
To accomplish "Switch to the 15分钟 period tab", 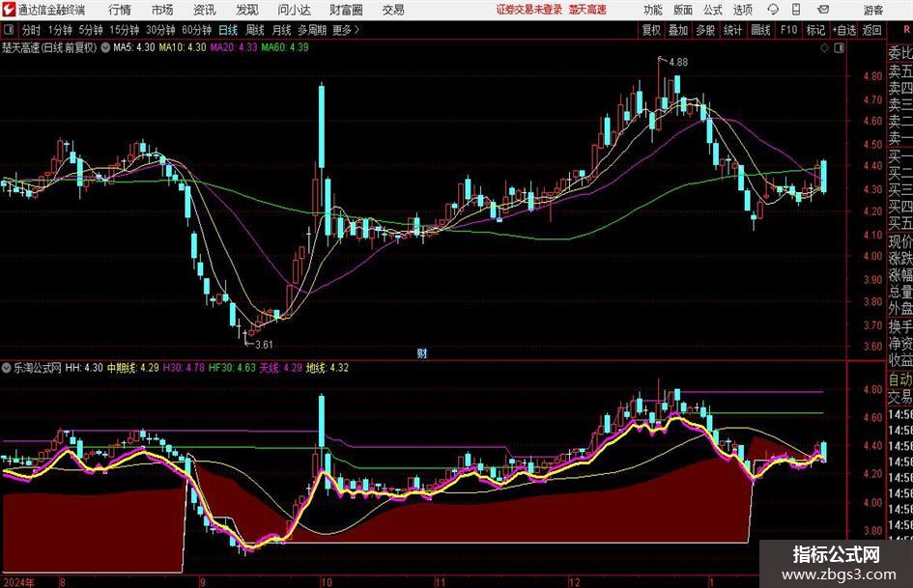I will click(x=124, y=30).
